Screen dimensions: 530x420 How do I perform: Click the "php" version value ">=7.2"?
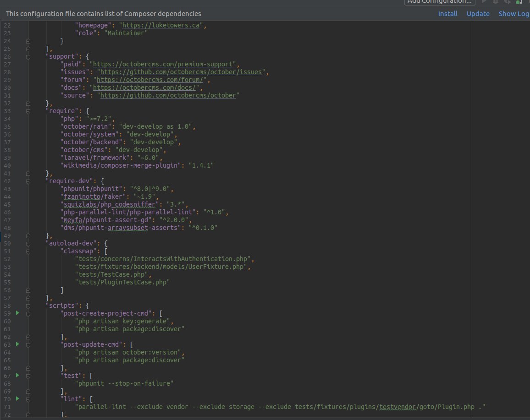(x=99, y=119)
